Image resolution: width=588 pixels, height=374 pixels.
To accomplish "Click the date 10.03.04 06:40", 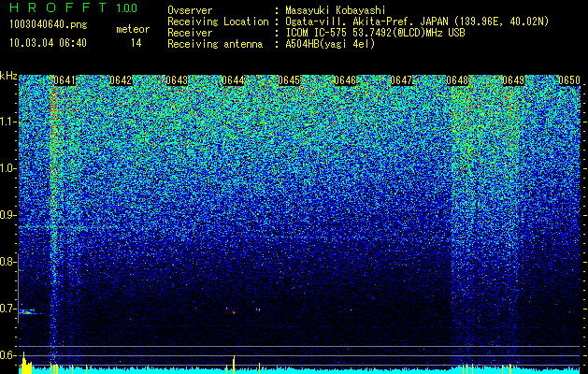I will pyautogui.click(x=48, y=43).
